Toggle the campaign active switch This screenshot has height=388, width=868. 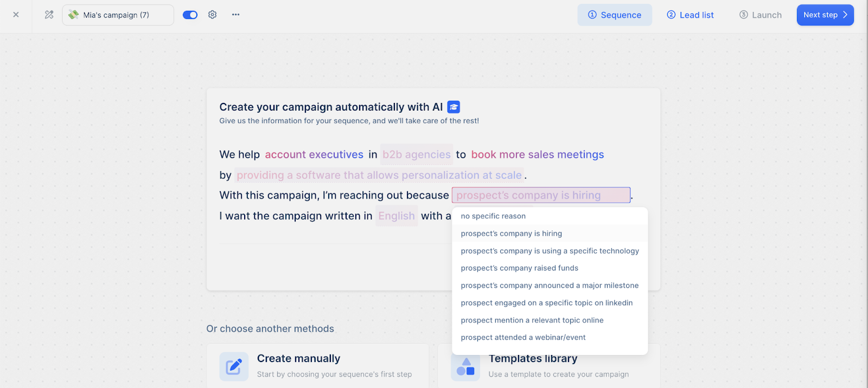(190, 15)
